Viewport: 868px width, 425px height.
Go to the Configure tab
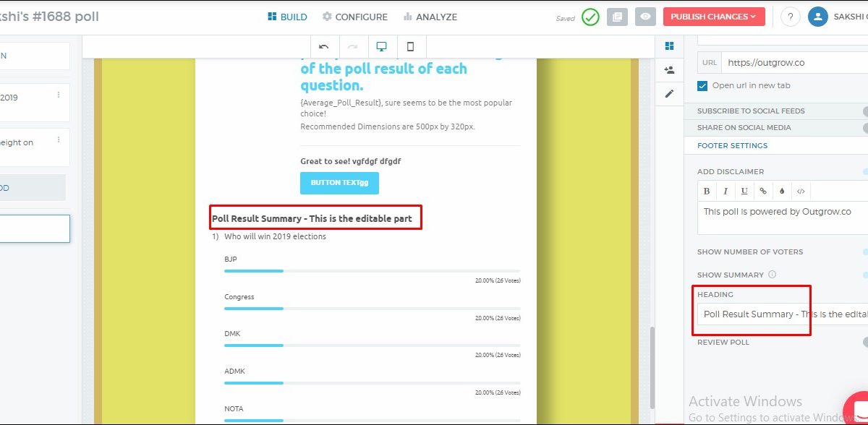click(x=354, y=17)
